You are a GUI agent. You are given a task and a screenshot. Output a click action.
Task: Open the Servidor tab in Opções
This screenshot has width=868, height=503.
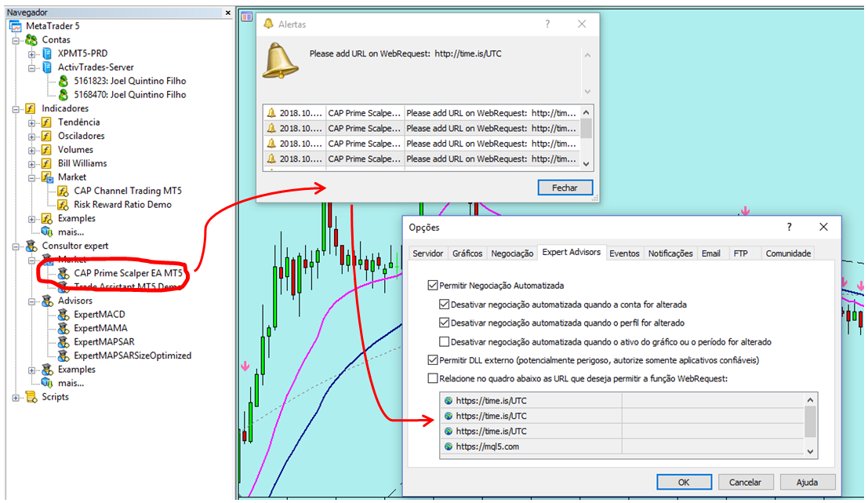click(x=427, y=253)
